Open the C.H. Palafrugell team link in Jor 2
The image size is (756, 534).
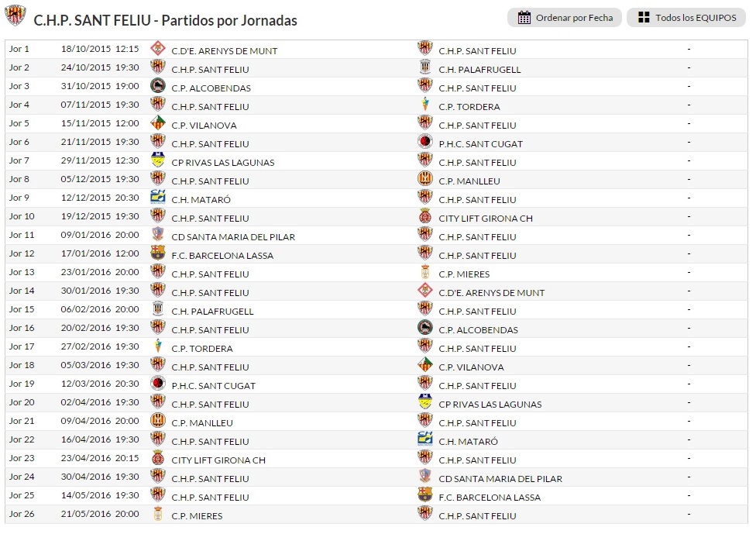tap(479, 70)
